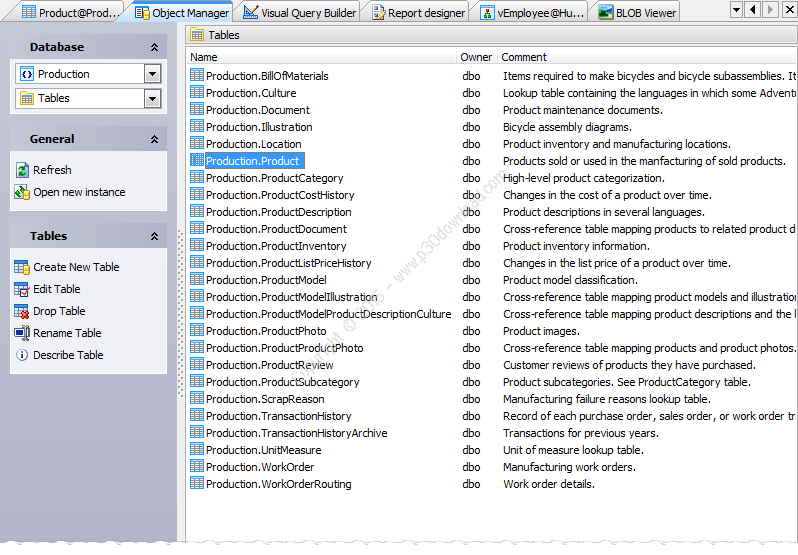
Task: Switch to the Report designer tab
Action: 417,13
